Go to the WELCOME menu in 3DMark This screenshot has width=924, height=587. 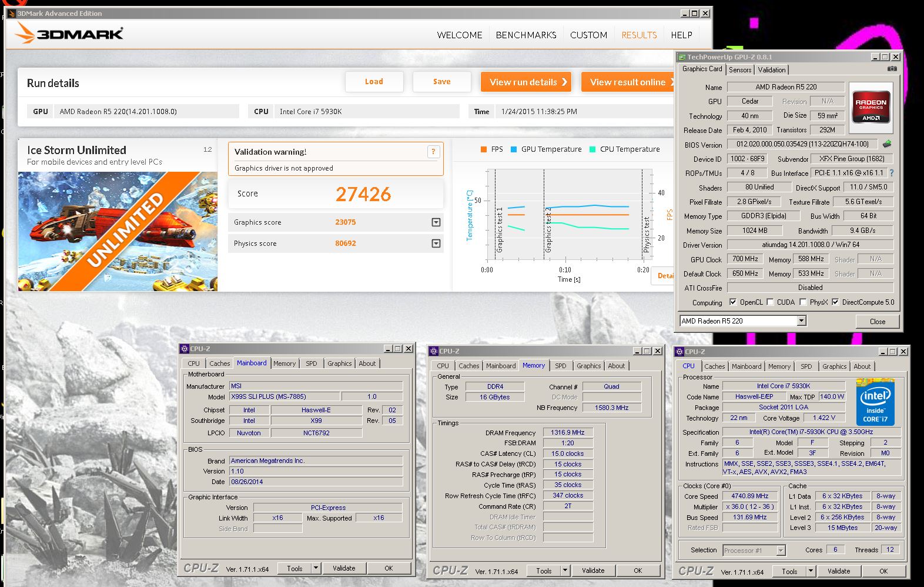tap(460, 35)
